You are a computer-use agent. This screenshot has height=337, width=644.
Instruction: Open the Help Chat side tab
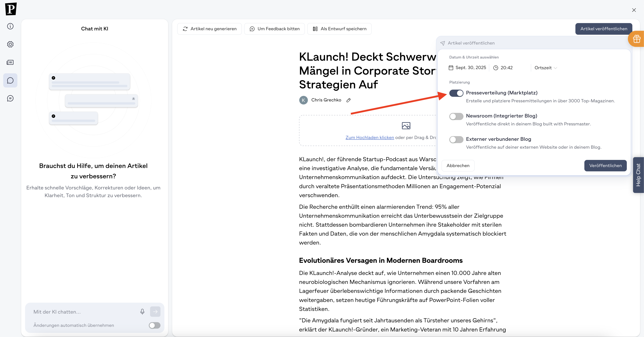coord(638,175)
